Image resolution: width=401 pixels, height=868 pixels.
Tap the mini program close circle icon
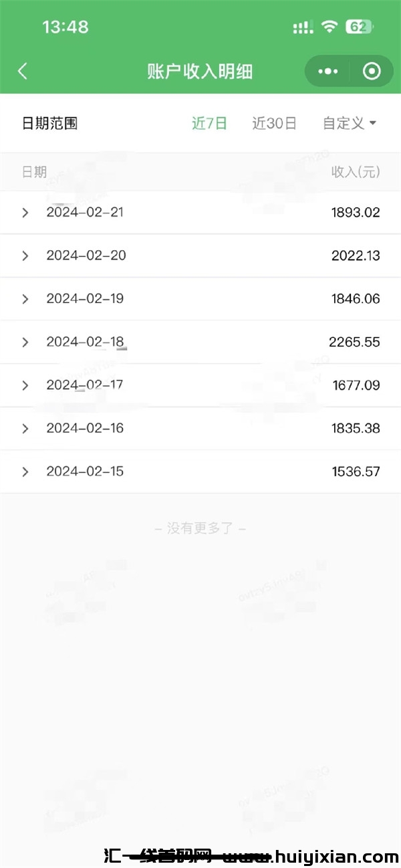(372, 72)
